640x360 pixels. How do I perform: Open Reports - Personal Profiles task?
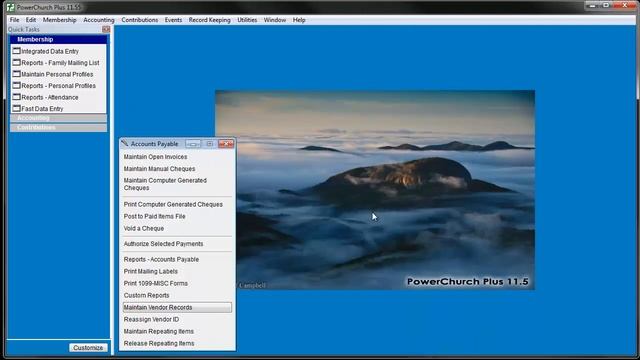[58, 86]
